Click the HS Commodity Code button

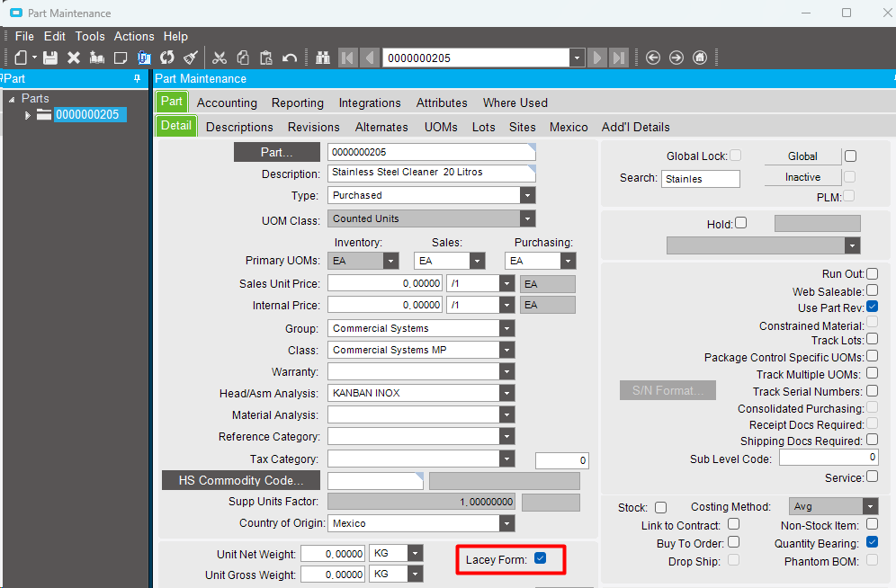coord(241,480)
